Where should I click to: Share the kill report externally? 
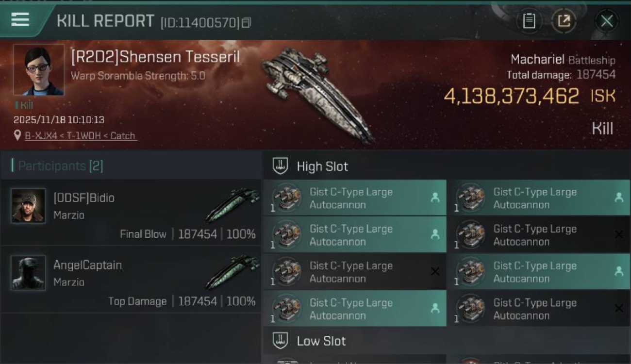pos(564,21)
